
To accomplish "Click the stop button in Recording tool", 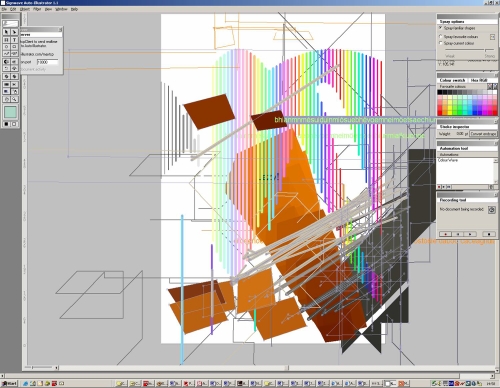I will (489, 234).
